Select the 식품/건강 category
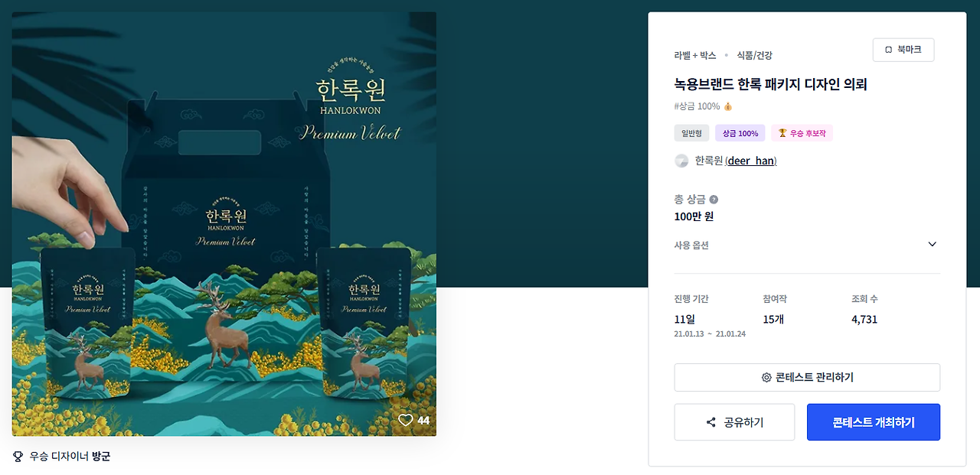Screen dimensions: 980x475 (754, 55)
